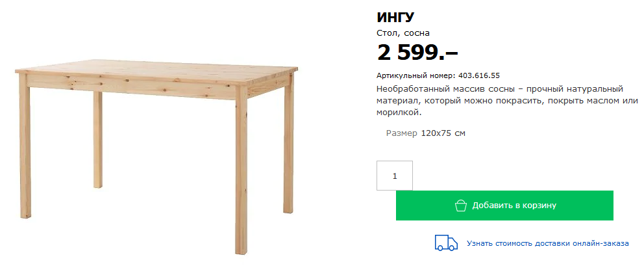The height and width of the screenshot is (266, 644).
Task: Click the Стол, сосна subtitle
Action: tap(403, 33)
